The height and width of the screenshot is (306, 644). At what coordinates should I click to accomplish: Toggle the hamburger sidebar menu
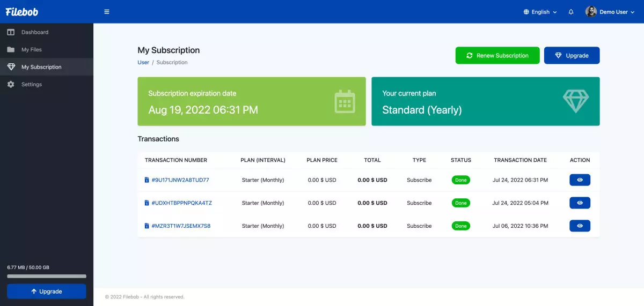pos(107,12)
